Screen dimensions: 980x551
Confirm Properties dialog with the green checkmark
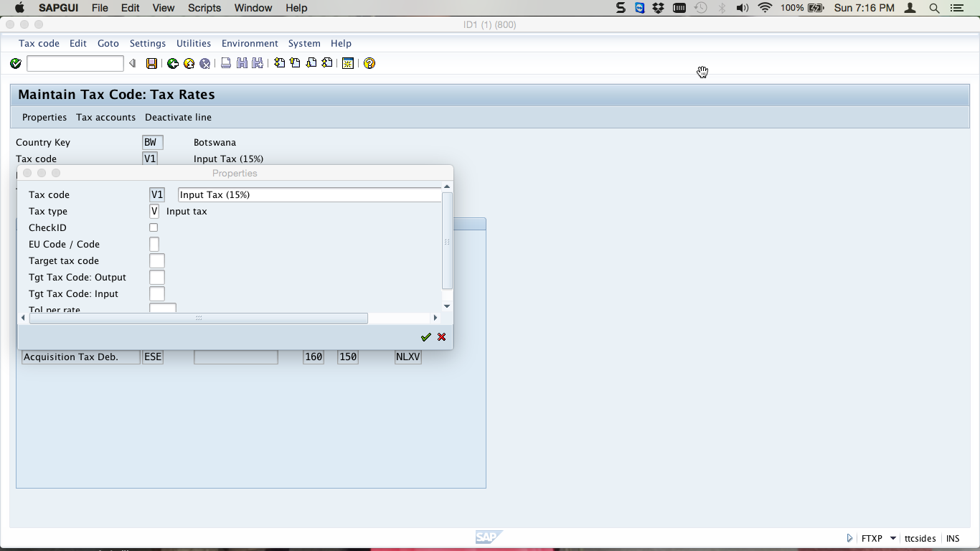[425, 337]
